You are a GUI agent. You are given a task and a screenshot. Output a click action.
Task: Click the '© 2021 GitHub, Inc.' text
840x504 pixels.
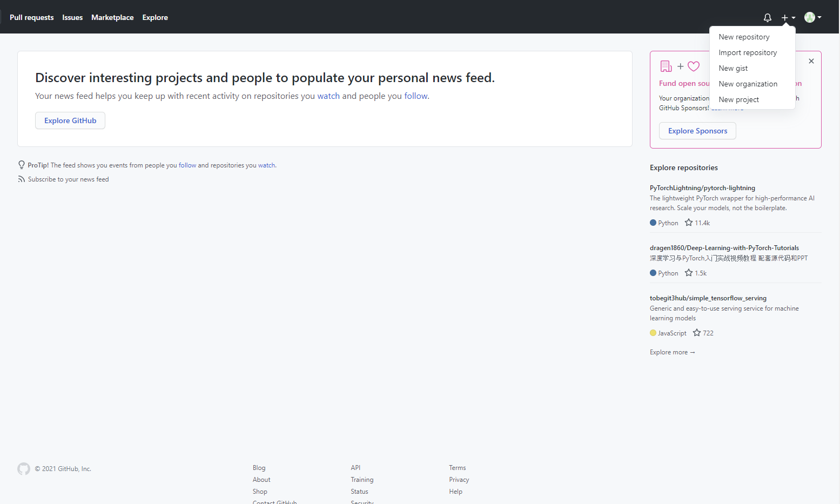pyautogui.click(x=63, y=469)
